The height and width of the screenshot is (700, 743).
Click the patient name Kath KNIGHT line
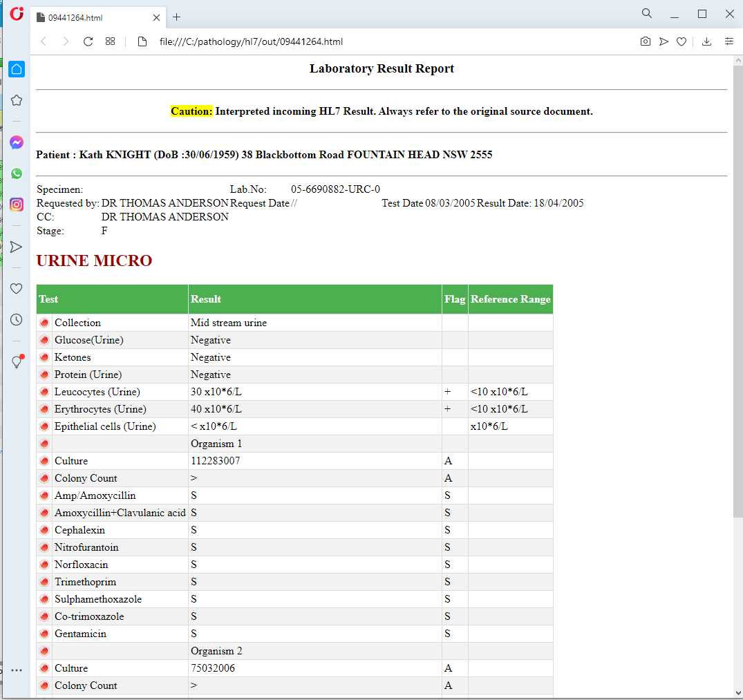[264, 155]
